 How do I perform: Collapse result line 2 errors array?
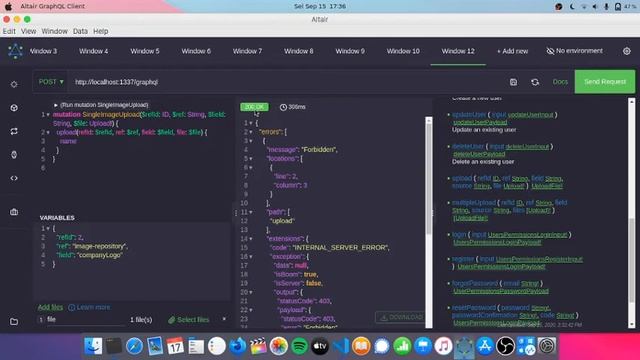point(251,132)
